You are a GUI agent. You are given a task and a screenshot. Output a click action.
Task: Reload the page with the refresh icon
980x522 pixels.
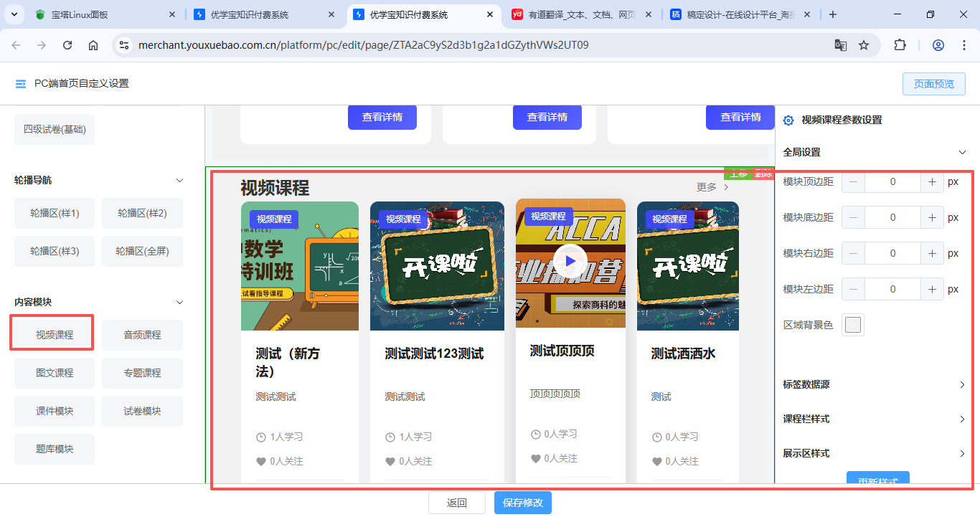click(x=67, y=45)
